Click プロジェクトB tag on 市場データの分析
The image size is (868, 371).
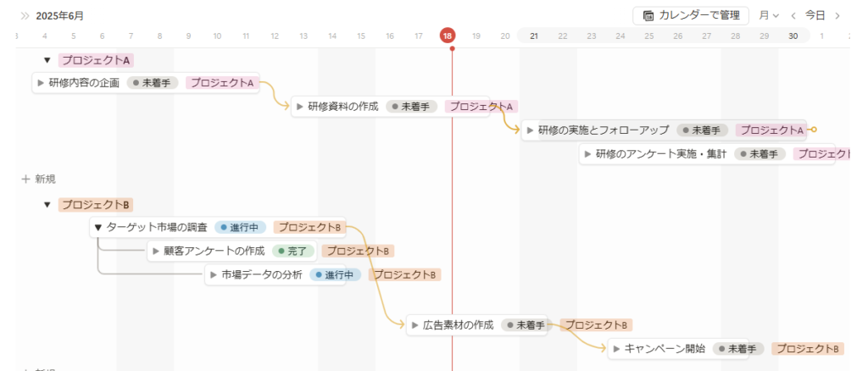coord(404,274)
